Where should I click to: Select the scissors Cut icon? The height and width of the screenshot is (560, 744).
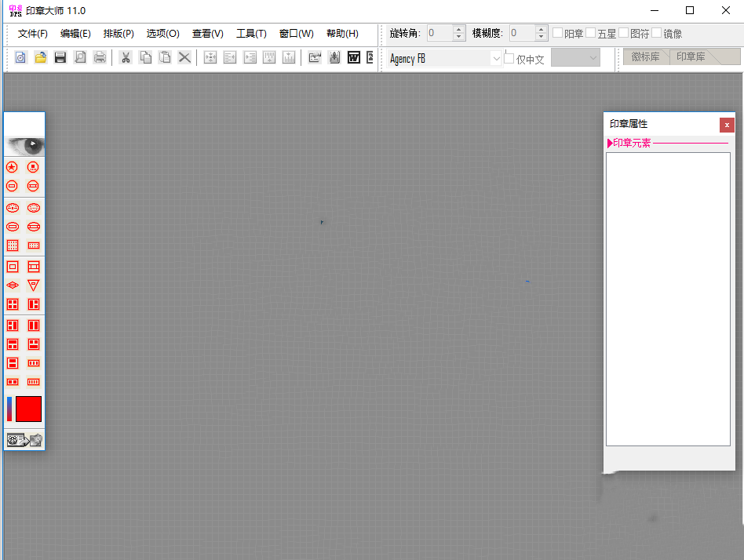[x=126, y=58]
